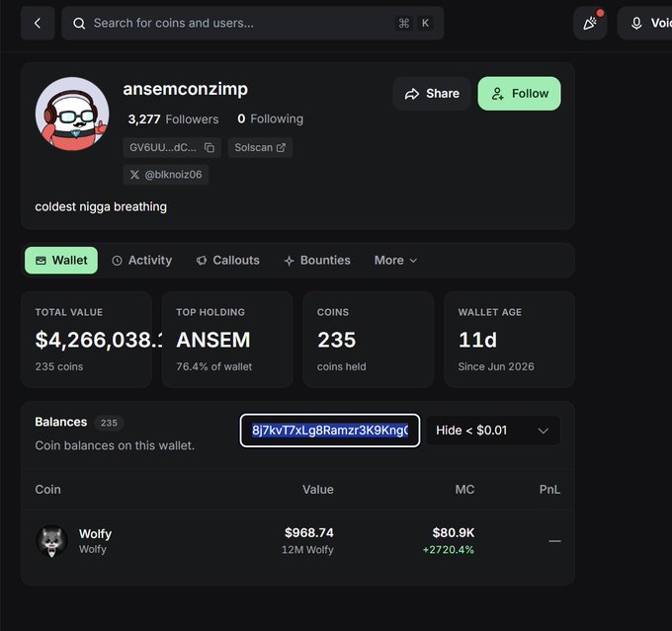Focus the coins and users search field

[252, 23]
